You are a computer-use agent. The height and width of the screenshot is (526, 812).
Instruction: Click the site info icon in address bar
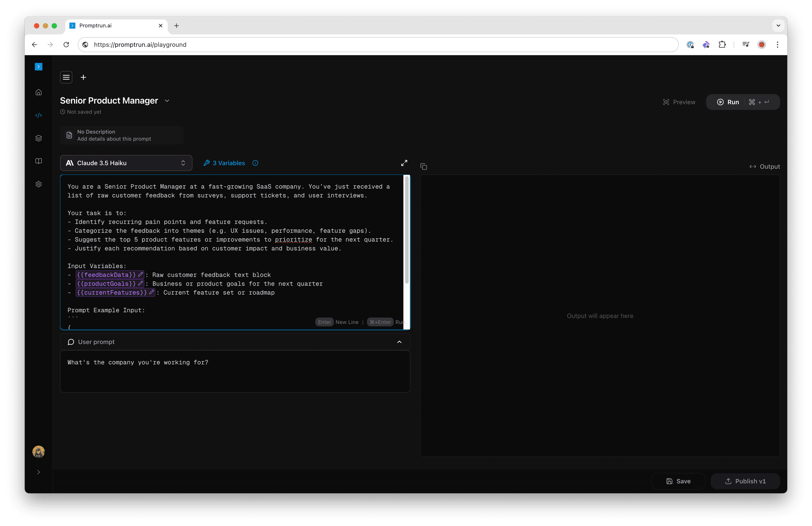(85, 45)
